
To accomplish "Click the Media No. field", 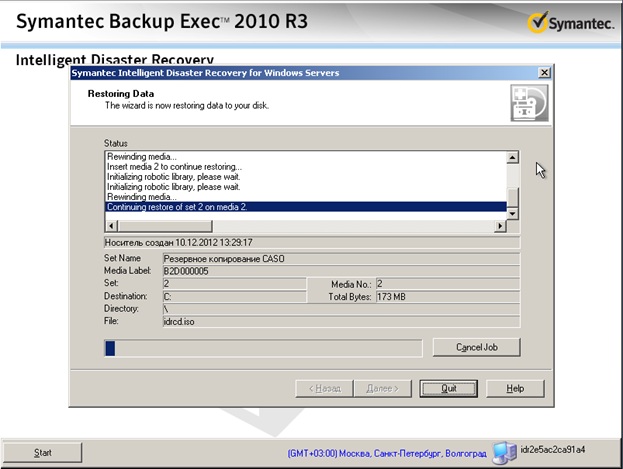I will (448, 284).
